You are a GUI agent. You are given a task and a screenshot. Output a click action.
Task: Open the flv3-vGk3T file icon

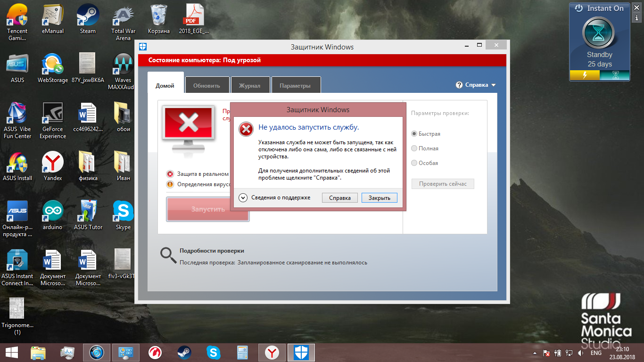(x=122, y=264)
